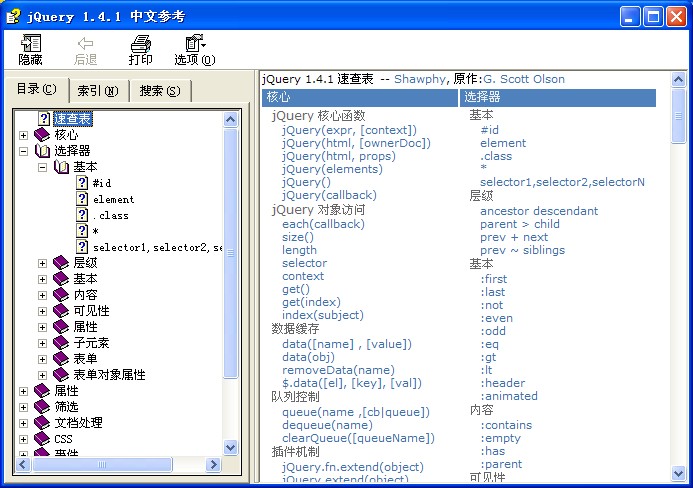Click the page icon next to #id
The image size is (693, 488).
tap(82, 183)
